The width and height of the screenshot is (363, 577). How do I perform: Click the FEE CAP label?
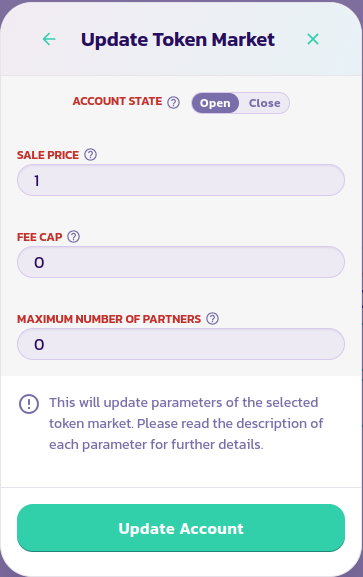coord(39,237)
